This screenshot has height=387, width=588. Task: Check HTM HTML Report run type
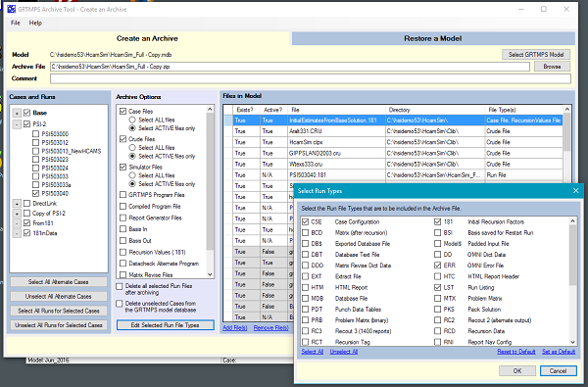[305, 288]
